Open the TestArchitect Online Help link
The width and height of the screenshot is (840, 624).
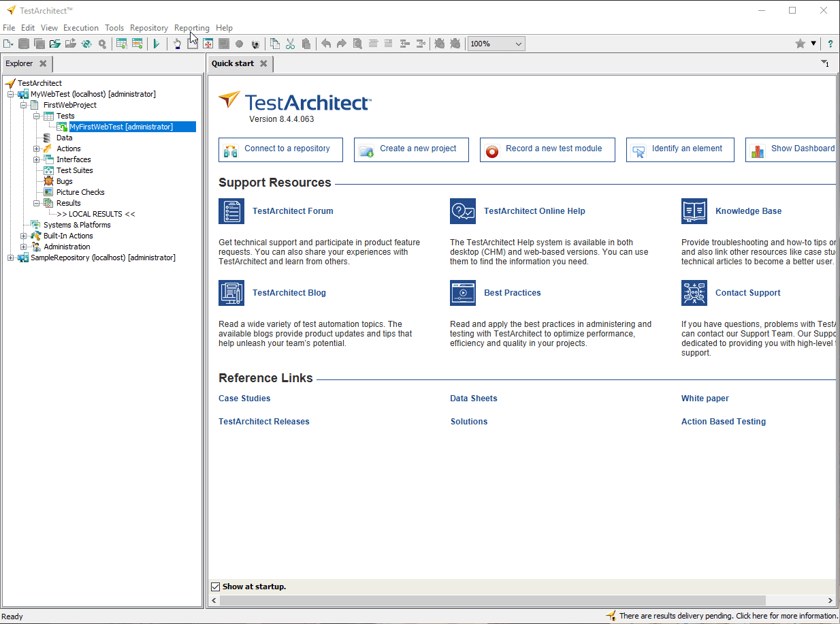(534, 211)
